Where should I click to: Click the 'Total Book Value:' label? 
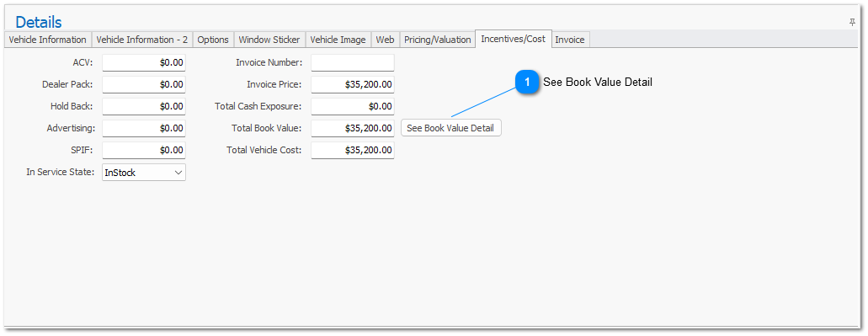(266, 129)
